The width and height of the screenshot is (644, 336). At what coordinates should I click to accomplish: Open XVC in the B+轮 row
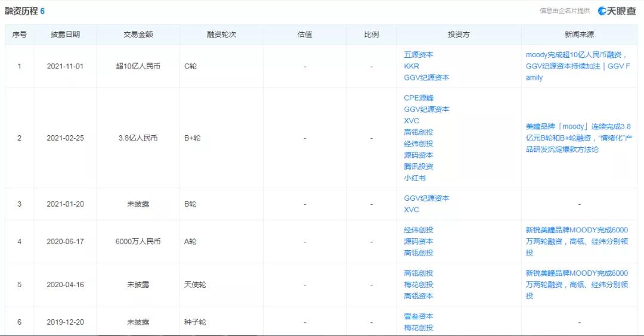411,120
